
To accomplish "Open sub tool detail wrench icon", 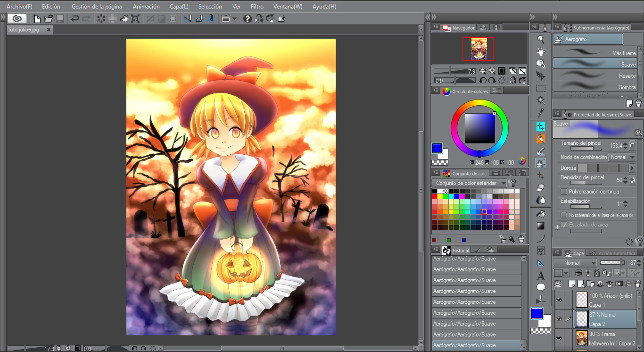I will click(x=639, y=134).
